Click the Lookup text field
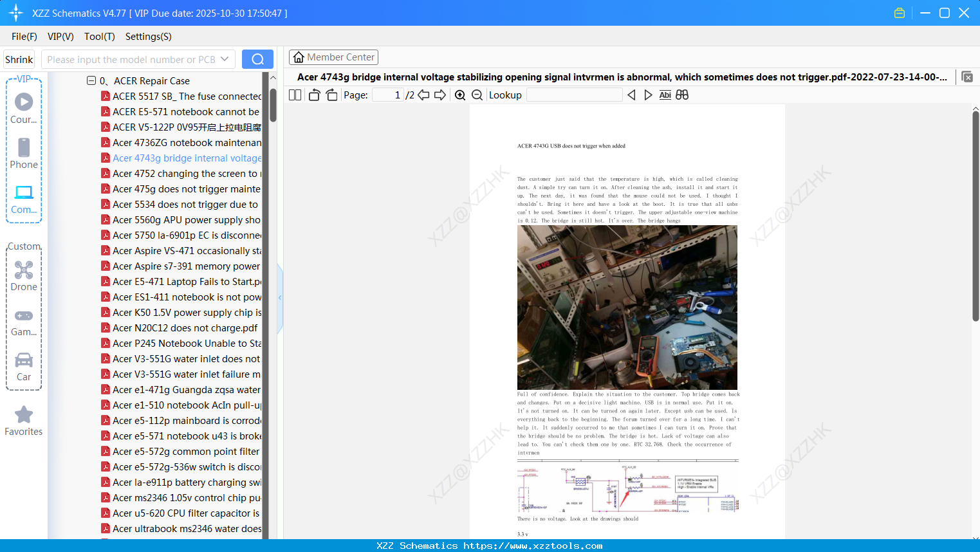980x552 pixels. click(575, 95)
